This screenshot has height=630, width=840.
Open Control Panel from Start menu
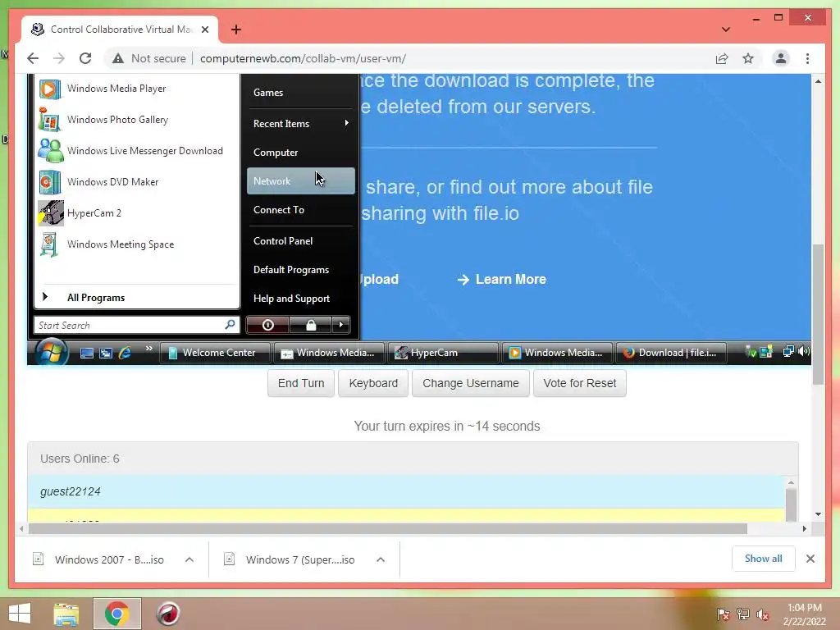pyautogui.click(x=300, y=241)
